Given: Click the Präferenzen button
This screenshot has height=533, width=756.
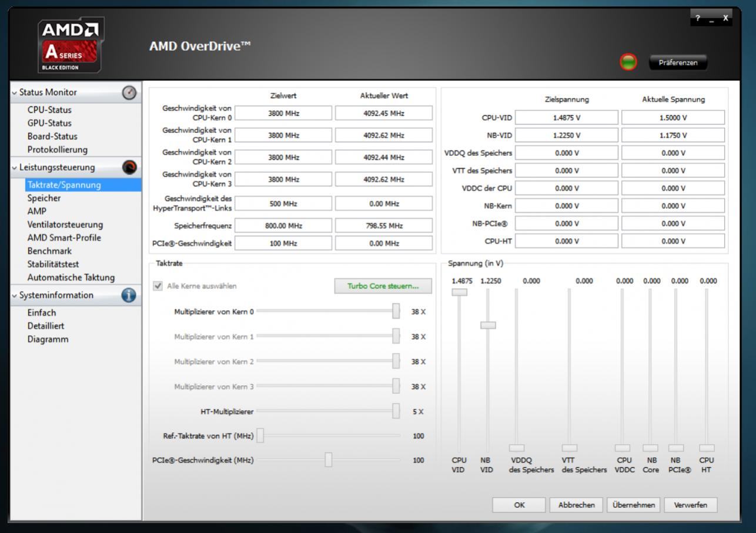Looking at the screenshot, I should pos(678,62).
